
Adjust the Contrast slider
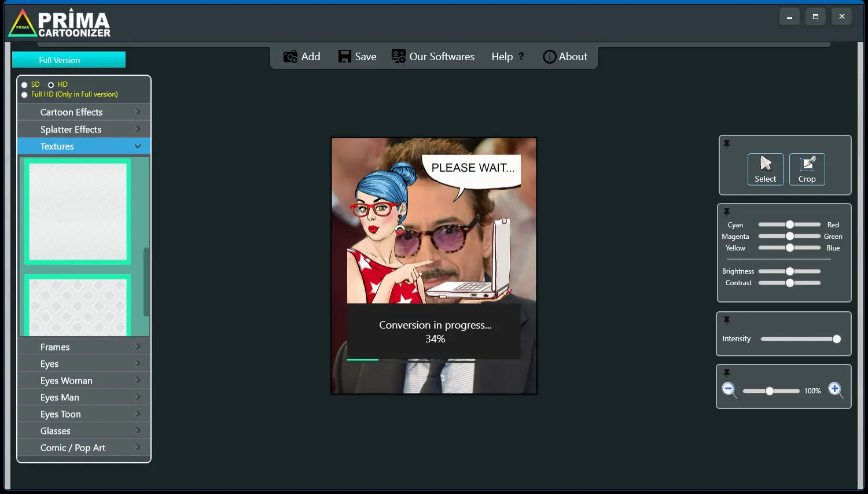[789, 283]
